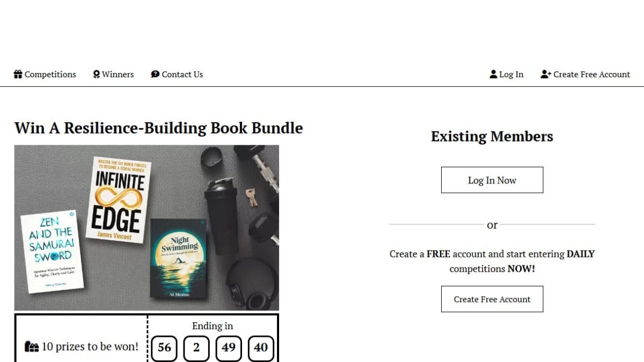Click the Infinite Edge book cover

click(119, 200)
